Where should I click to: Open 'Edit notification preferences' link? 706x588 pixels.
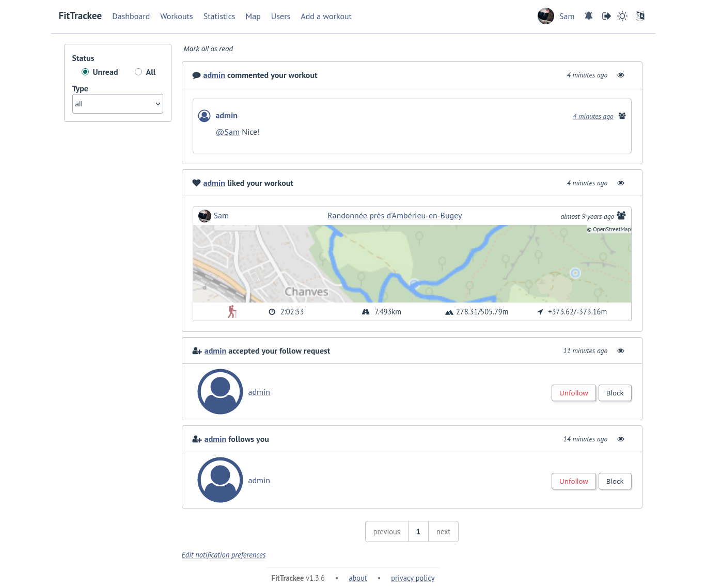click(x=224, y=555)
